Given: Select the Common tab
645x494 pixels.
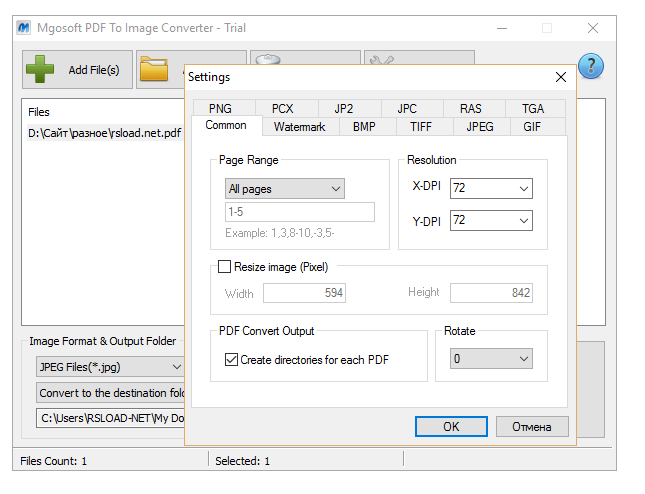Looking at the screenshot, I should (227, 125).
